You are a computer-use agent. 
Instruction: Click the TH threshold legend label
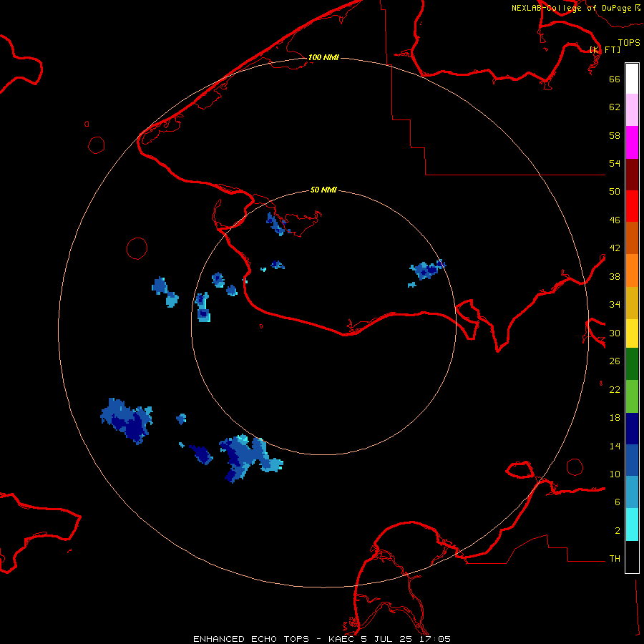pyautogui.click(x=615, y=559)
